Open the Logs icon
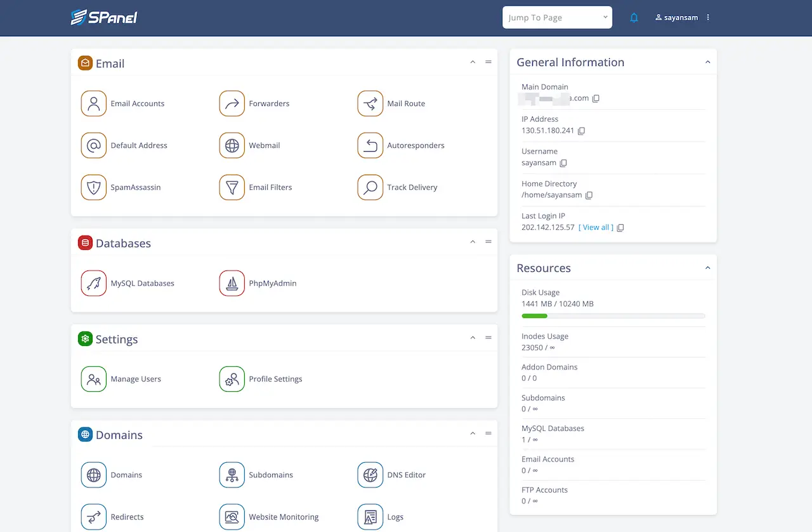Image resolution: width=812 pixels, height=532 pixels. click(x=370, y=517)
